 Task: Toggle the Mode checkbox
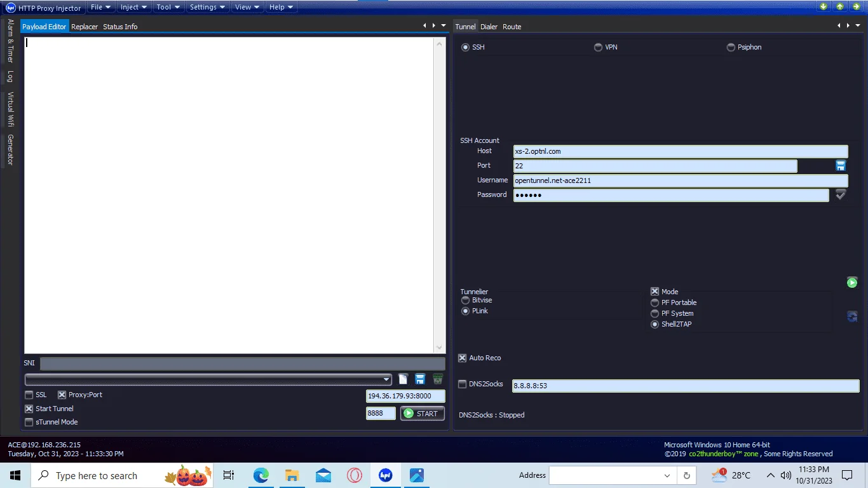pos(654,292)
